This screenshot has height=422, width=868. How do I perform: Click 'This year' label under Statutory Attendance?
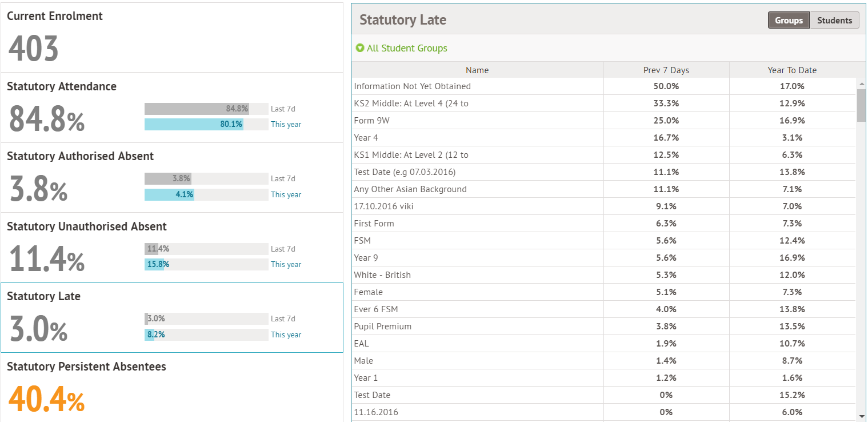point(286,124)
